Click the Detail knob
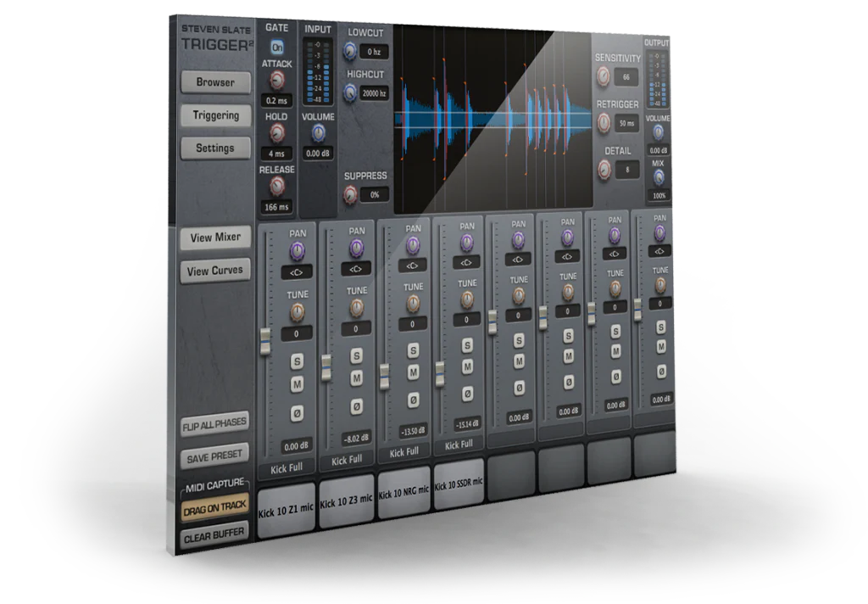The width and height of the screenshot is (868, 604). (604, 169)
